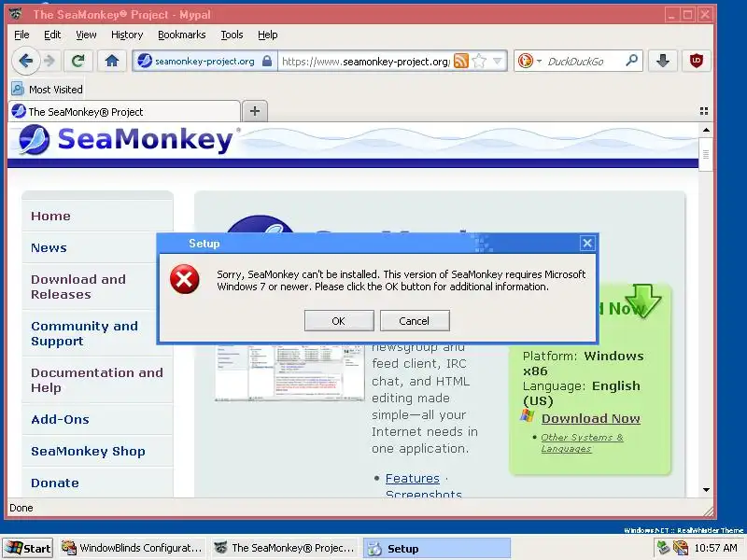Switch to WindowBlinds Configuration taskbar item

coord(133,549)
